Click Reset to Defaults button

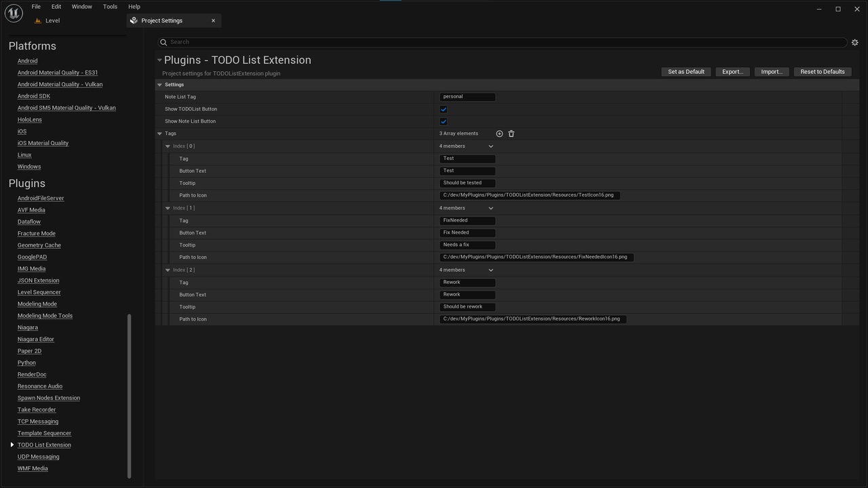pos(823,72)
